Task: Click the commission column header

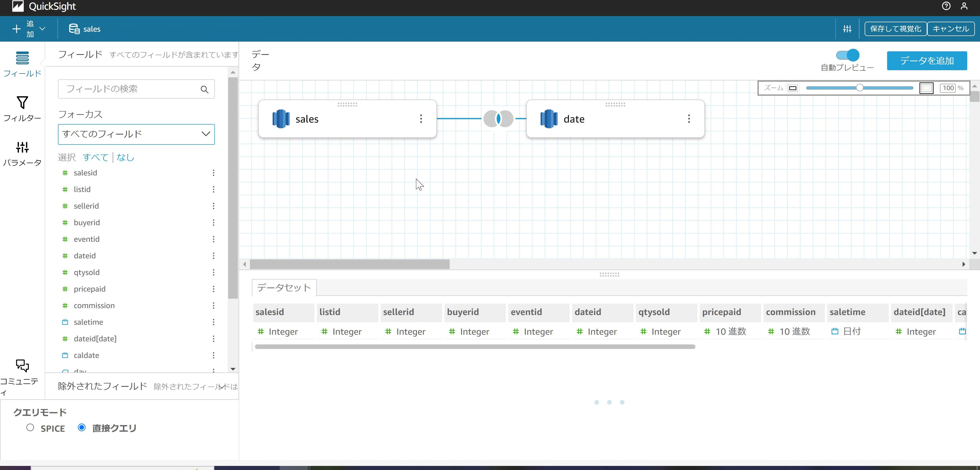Action: tap(794, 312)
